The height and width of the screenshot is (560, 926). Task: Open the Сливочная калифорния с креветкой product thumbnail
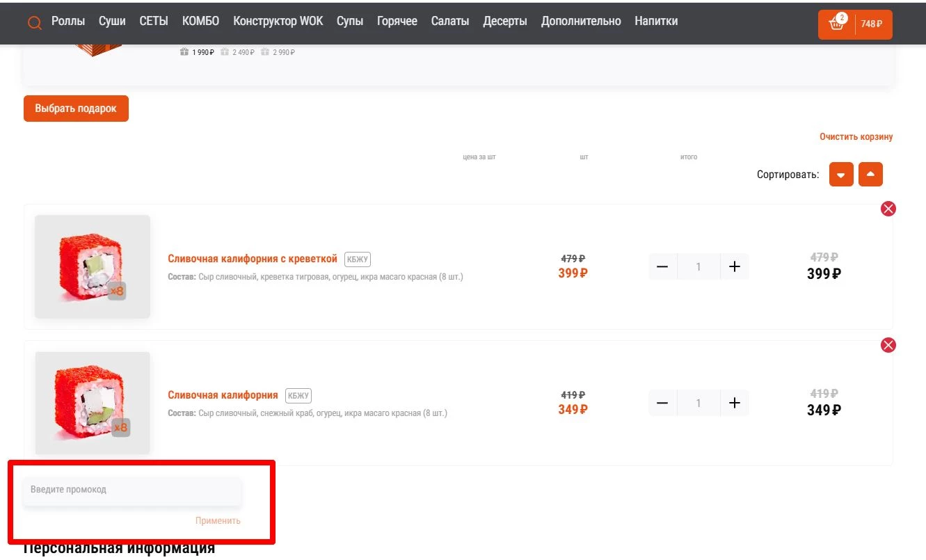coord(93,267)
